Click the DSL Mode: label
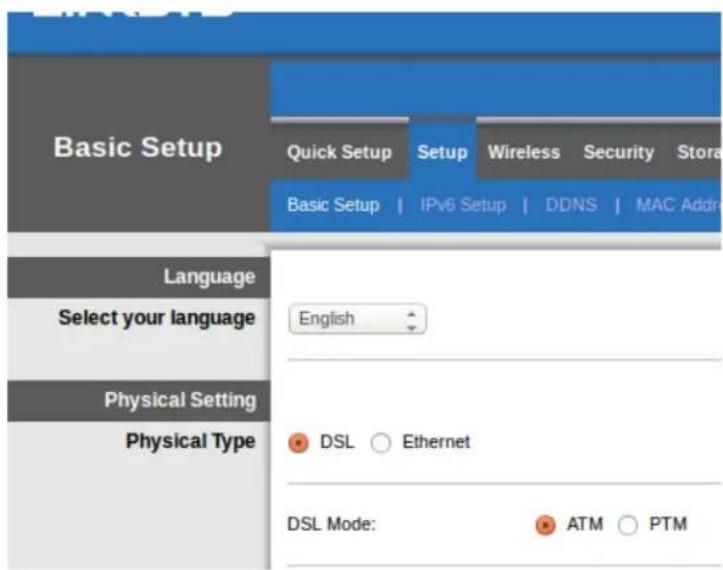Screen dimensions: 723x570 [332, 524]
